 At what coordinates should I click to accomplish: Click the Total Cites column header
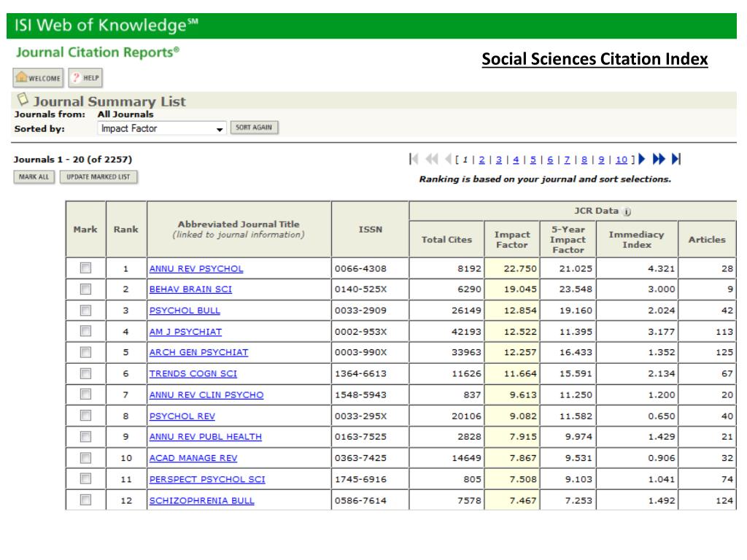pyautogui.click(x=446, y=239)
